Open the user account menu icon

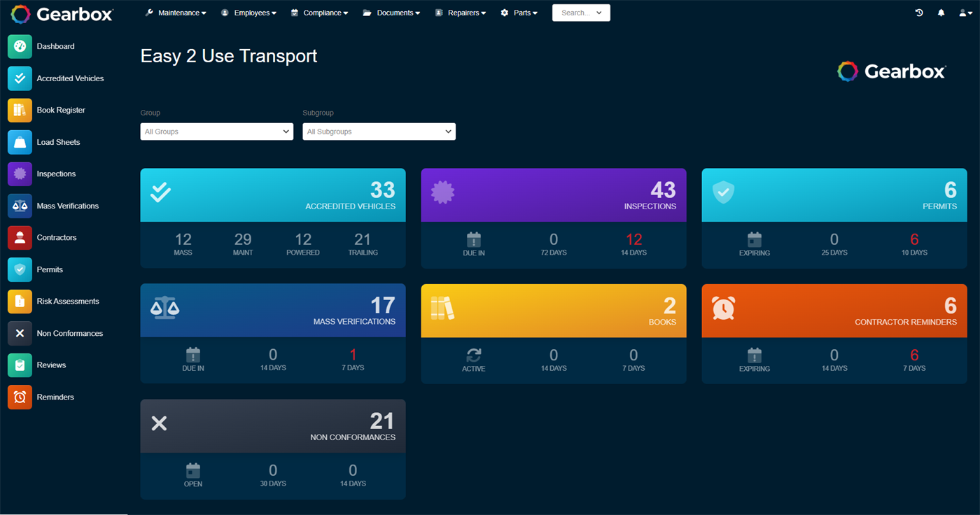click(965, 13)
